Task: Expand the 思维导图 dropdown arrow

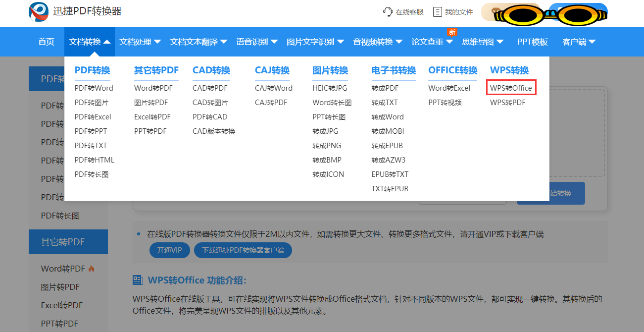Action: tap(500, 42)
